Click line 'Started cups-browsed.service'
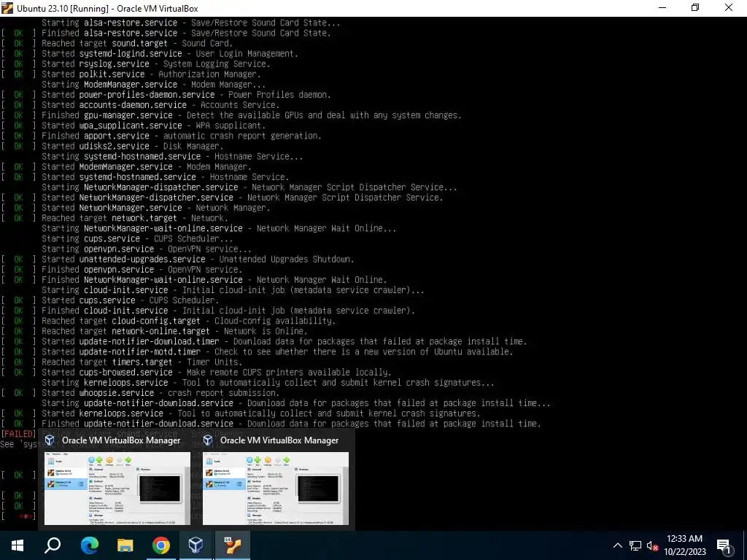This screenshot has width=747, height=560. click(x=216, y=373)
